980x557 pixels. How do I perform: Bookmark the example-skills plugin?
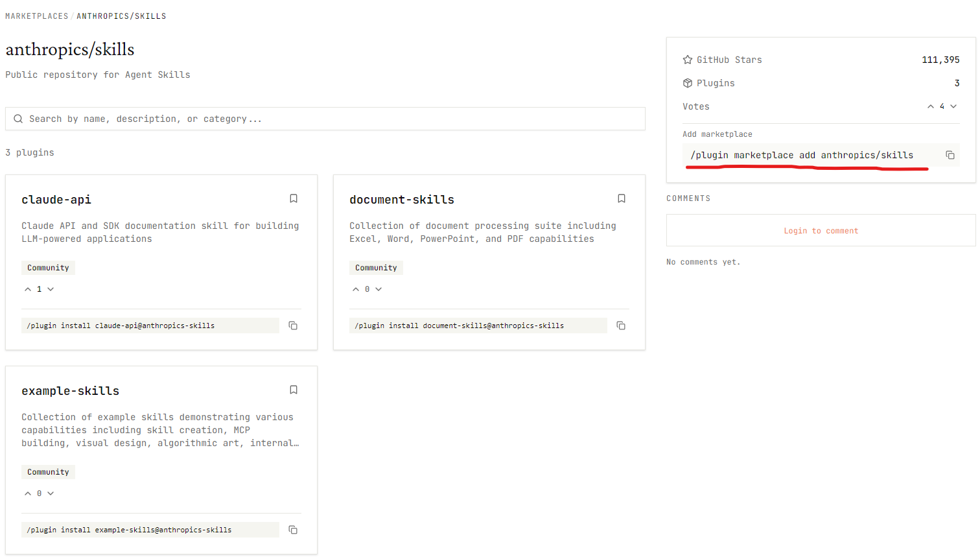[x=294, y=390]
